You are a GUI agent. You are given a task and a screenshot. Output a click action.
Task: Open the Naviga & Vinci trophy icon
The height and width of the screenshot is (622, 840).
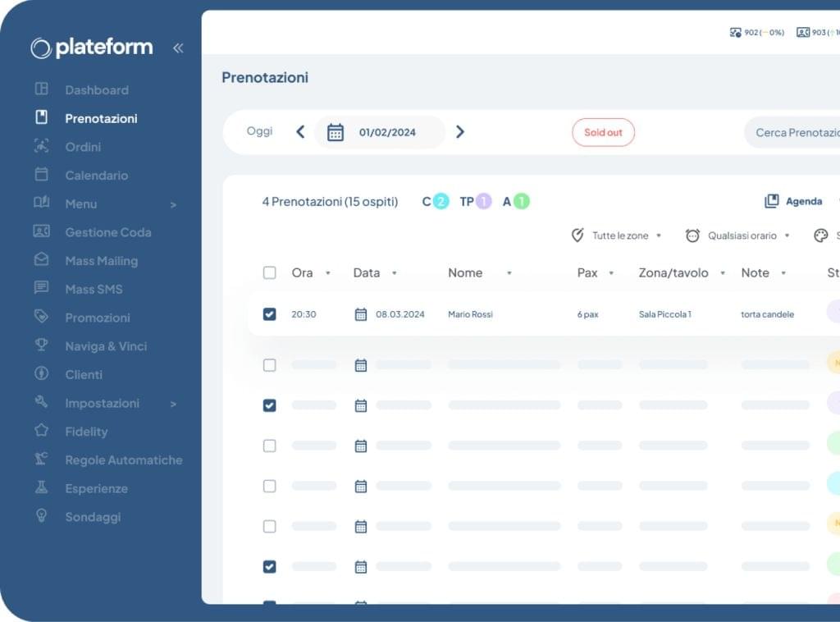click(x=41, y=345)
